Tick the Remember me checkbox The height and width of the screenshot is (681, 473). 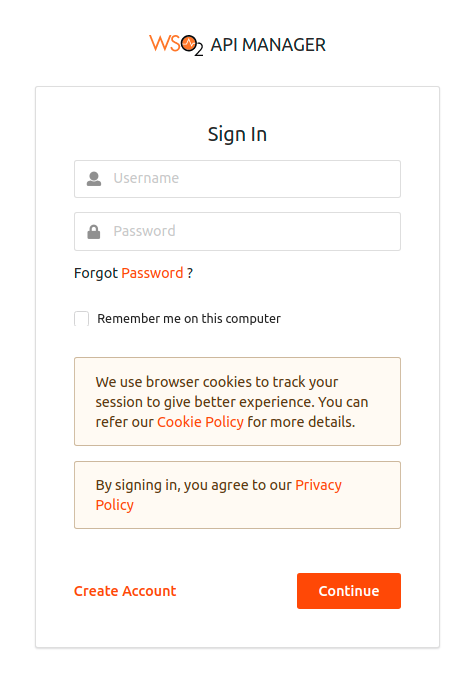tap(82, 318)
